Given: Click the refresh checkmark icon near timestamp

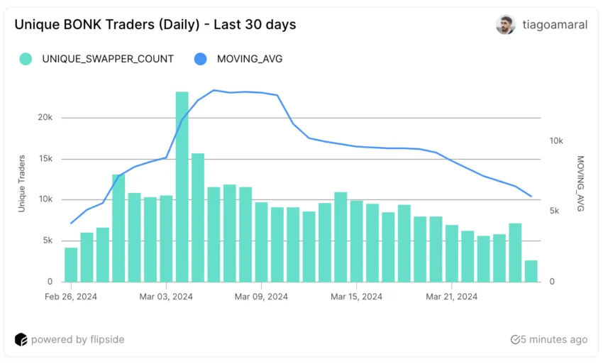Looking at the screenshot, I should 515,340.
